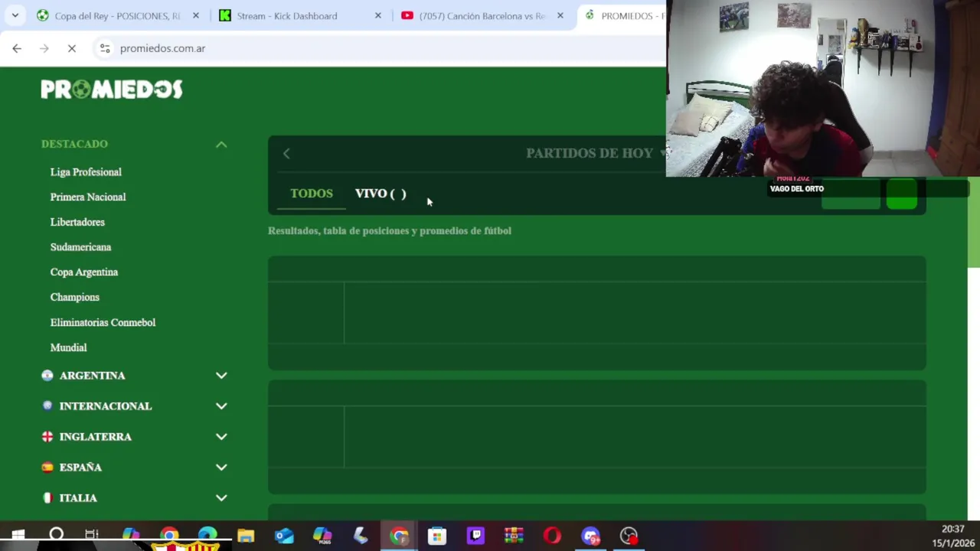Screen dimensions: 980x551
Task: Click the Internacional globe icon
Action: tap(47, 406)
